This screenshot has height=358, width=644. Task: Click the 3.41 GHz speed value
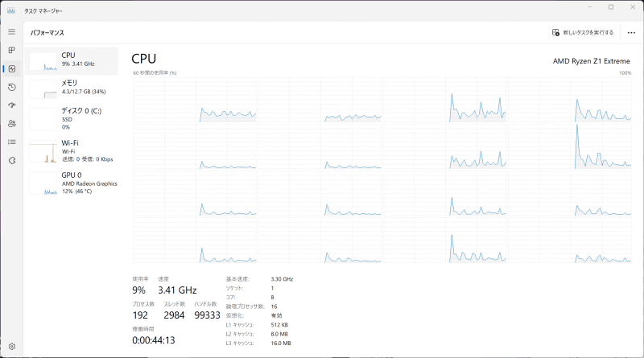click(x=177, y=290)
